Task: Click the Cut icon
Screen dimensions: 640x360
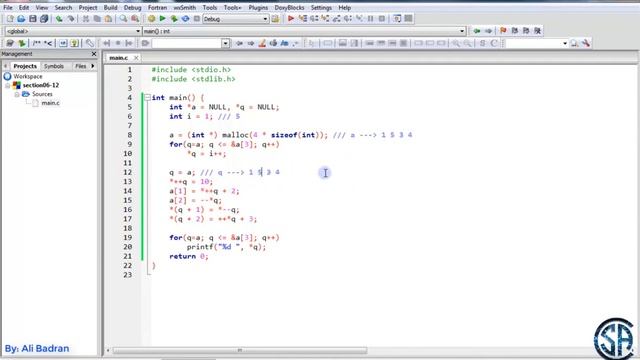Action: [x=86, y=19]
